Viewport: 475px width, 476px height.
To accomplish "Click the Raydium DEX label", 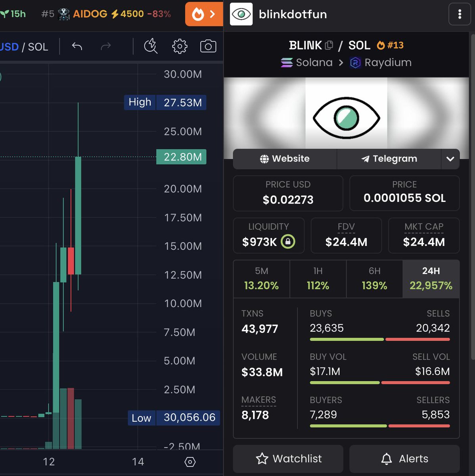I will click(381, 63).
